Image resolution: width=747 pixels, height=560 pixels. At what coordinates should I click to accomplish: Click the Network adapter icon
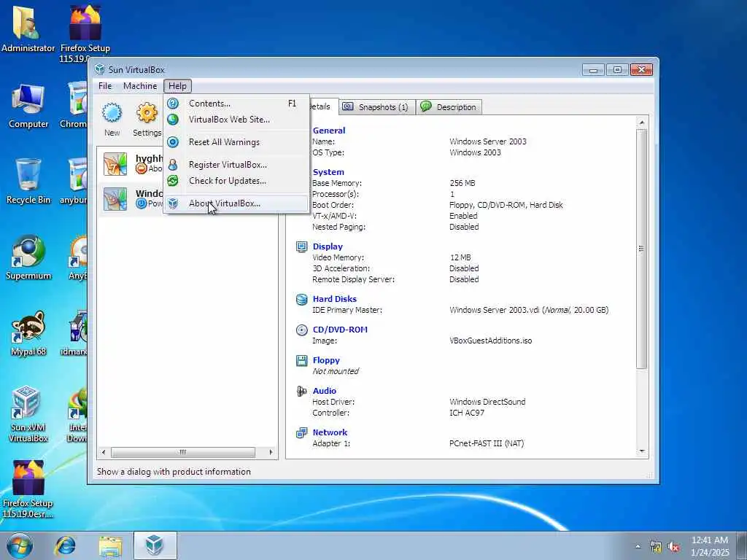click(x=301, y=433)
